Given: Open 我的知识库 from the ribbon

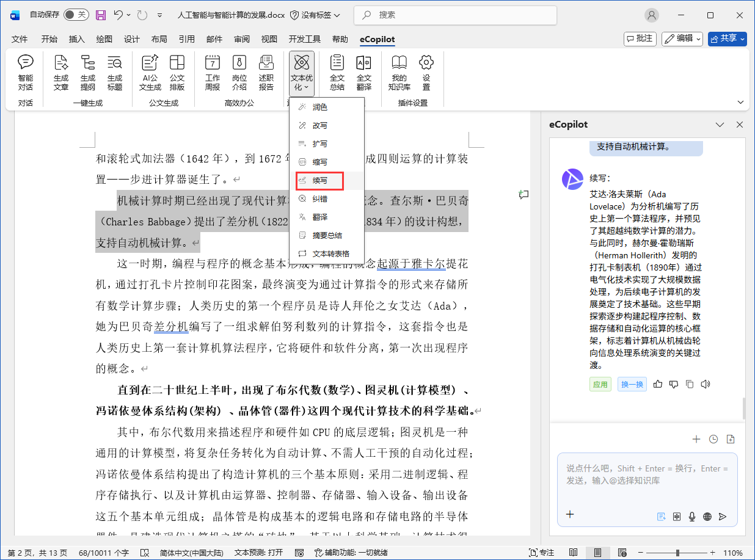Looking at the screenshot, I should point(399,72).
